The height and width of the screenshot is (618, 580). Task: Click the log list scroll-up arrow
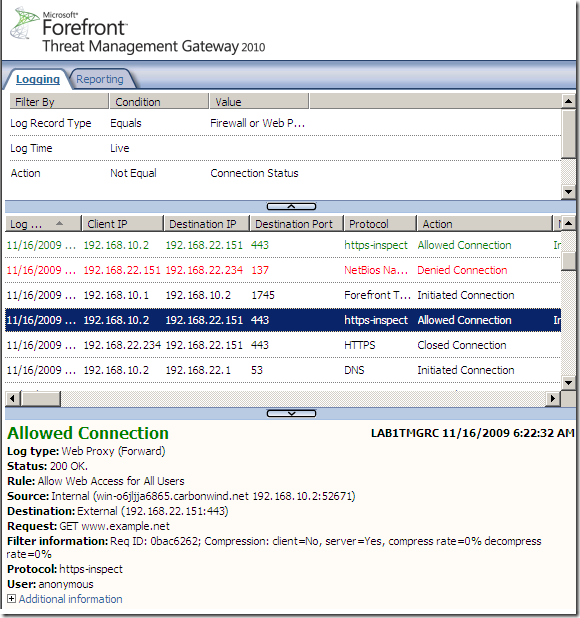568,223
